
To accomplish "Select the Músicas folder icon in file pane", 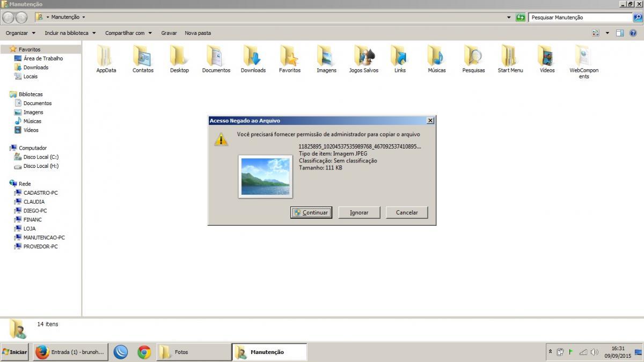I will point(437,56).
